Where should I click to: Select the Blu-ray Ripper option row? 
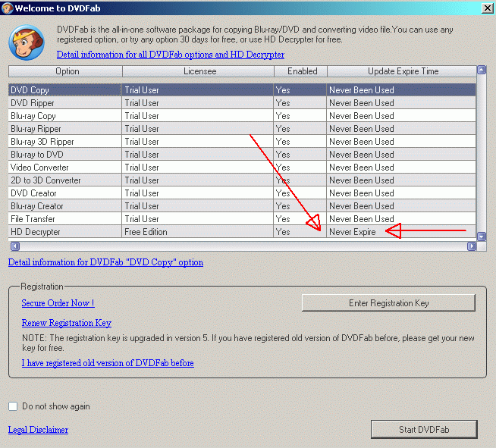point(242,129)
